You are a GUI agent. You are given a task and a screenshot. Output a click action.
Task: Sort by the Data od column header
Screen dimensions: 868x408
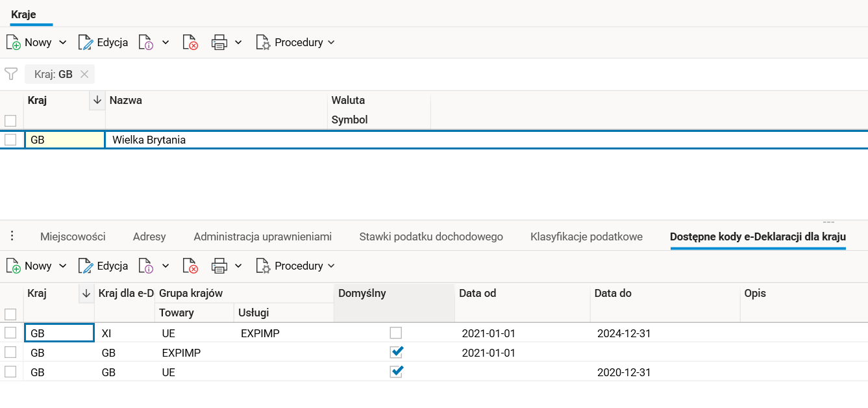(x=478, y=294)
